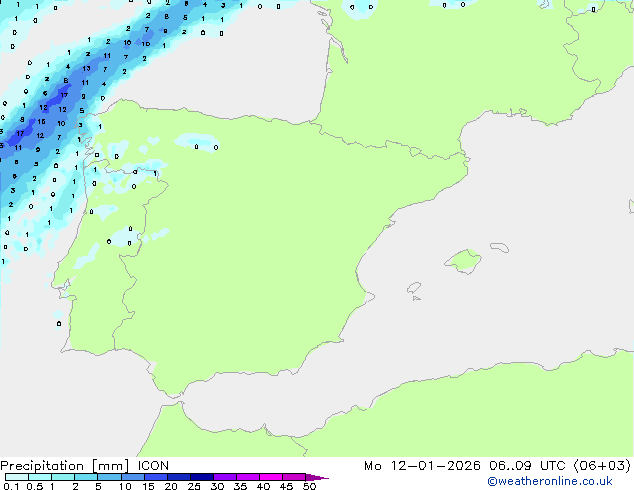634x490 pixels.
Task: Click the date text '12-01-2026'
Action: pyautogui.click(x=435, y=466)
